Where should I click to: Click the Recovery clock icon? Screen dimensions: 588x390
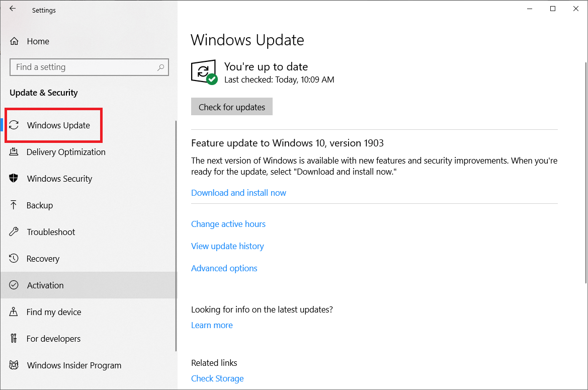pyautogui.click(x=14, y=258)
